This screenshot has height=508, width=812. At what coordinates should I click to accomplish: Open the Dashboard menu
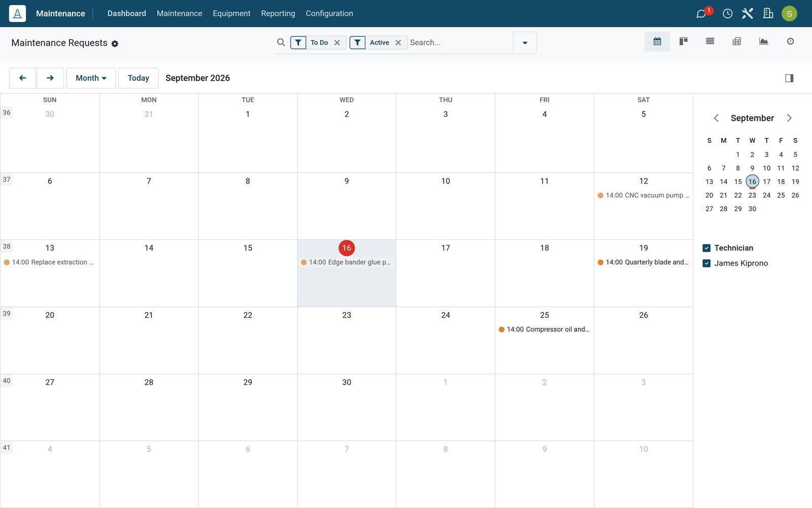pos(126,14)
